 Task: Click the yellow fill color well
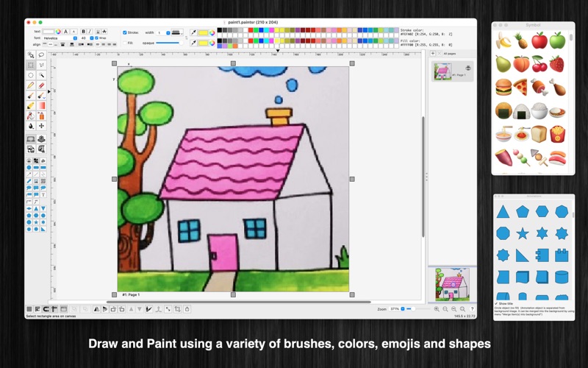click(204, 43)
